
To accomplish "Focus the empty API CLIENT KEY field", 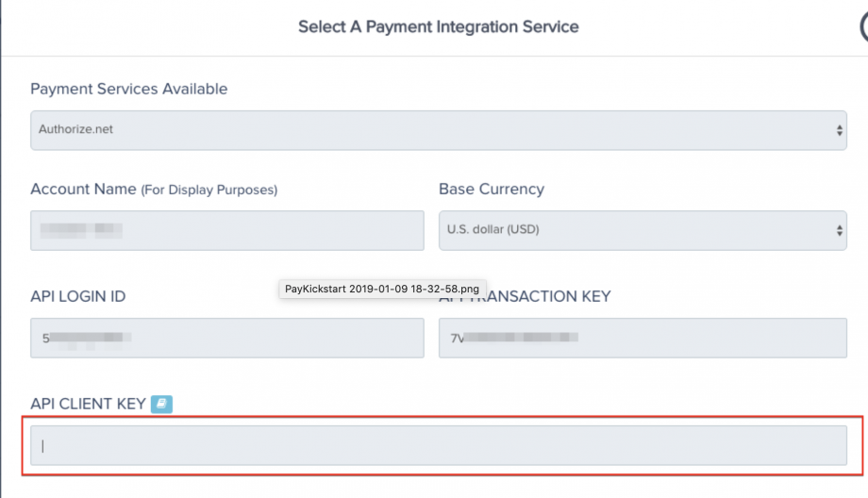I will pos(439,445).
